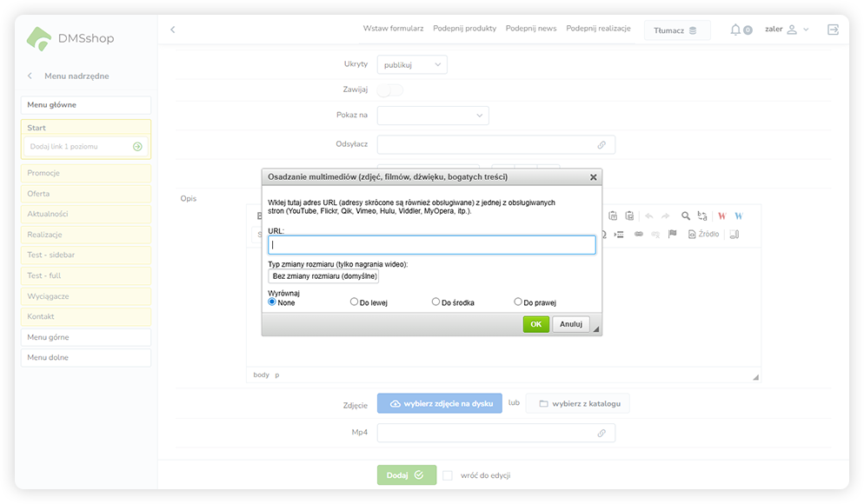The width and height of the screenshot is (864, 504).
Task: Select the Do środka alignment option
Action: 435,302
